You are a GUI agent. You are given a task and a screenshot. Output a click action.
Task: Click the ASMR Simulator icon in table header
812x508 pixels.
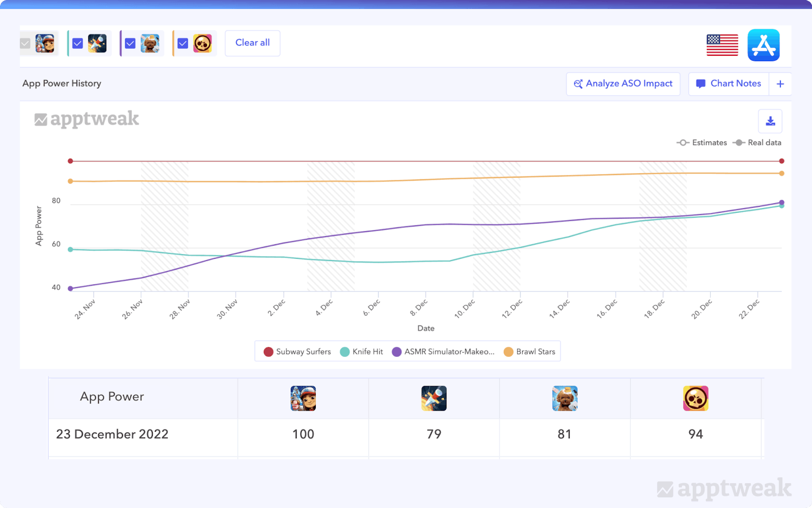coord(564,399)
